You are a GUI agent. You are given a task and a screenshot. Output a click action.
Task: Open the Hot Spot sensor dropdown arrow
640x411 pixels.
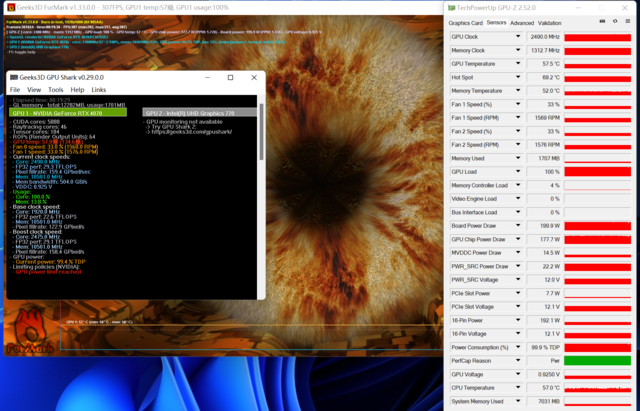(518, 77)
